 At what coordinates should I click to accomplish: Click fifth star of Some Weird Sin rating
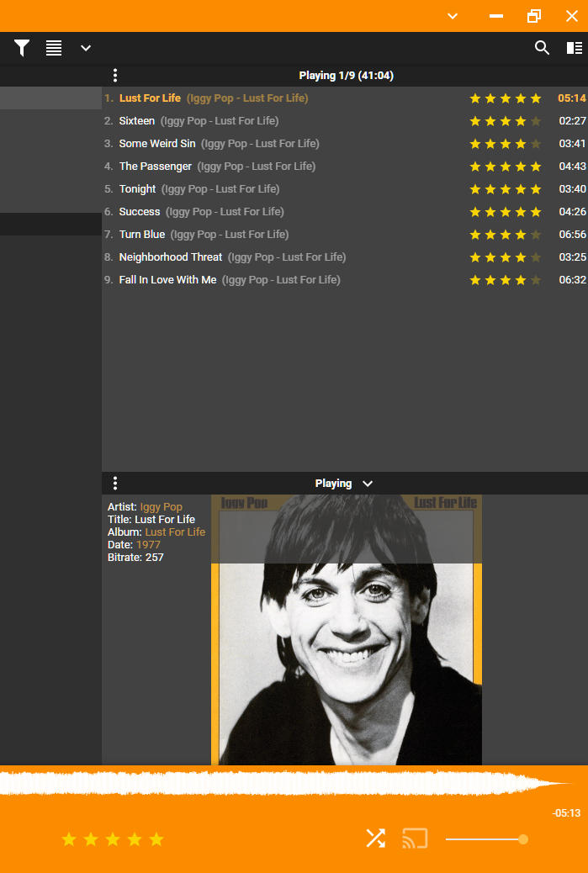click(x=536, y=144)
